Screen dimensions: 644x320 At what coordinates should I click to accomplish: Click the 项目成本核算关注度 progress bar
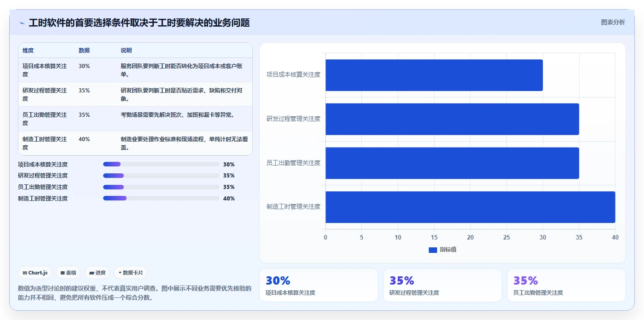(x=161, y=164)
